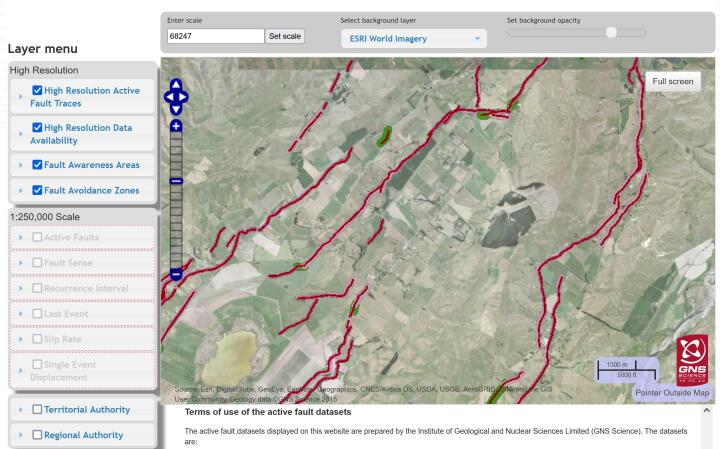720x449 pixels.
Task: Pan the map south with down arrow
Action: 177,109
